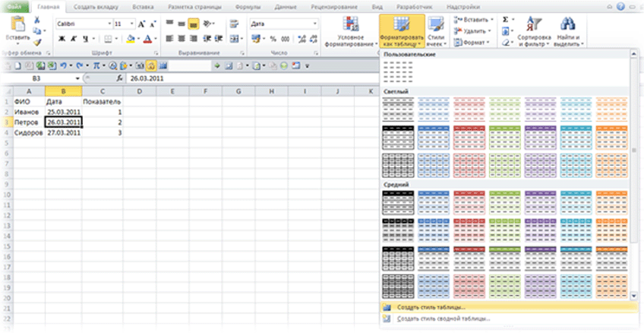The height and width of the screenshot is (333, 644).
Task: Click the accounting number format icon
Action: [256, 39]
